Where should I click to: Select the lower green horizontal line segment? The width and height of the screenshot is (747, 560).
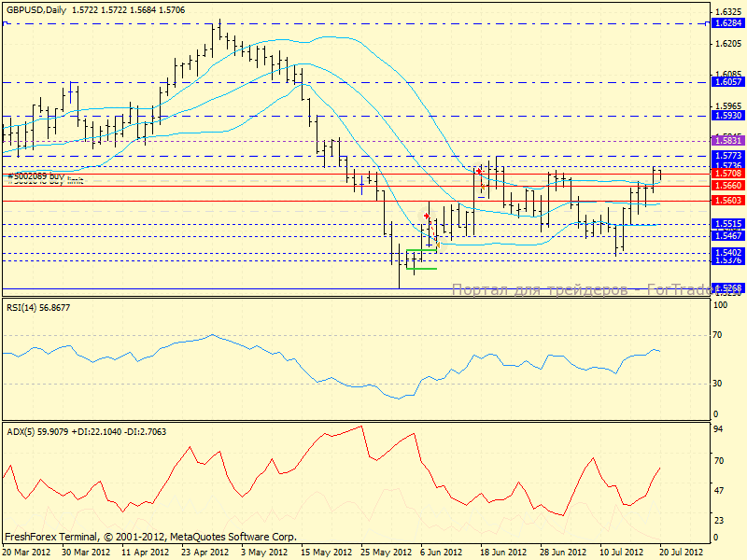[424, 269]
